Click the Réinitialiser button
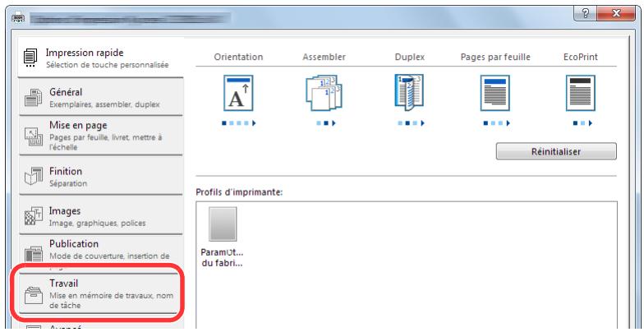644x332 pixels. coord(556,151)
